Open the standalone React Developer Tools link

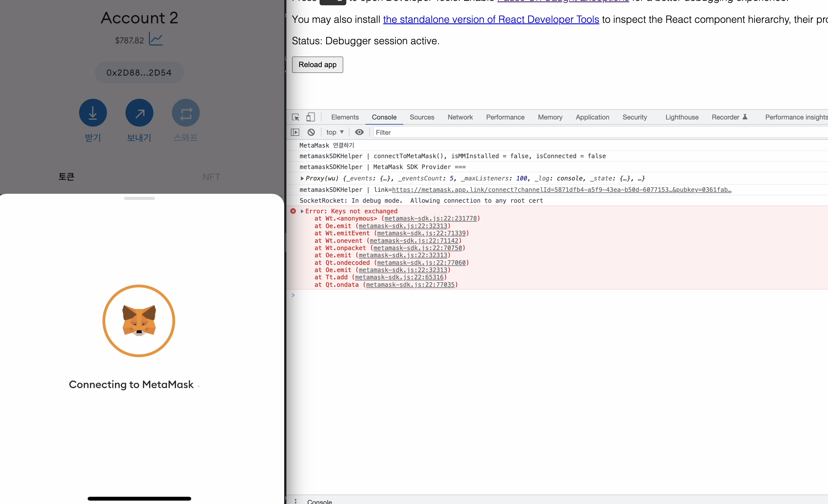pos(491,19)
